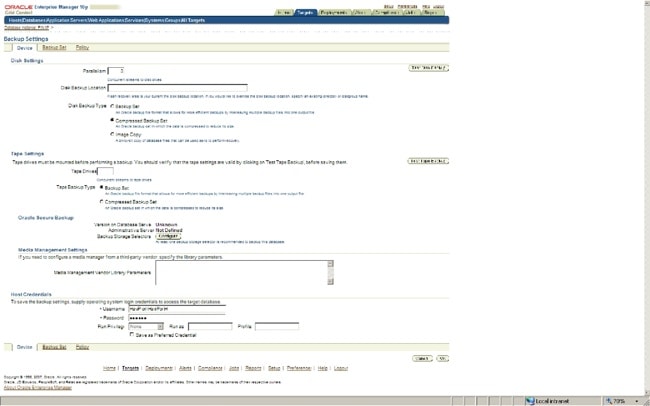Click the Logout footer link
The image size is (650, 406).
pyautogui.click(x=341, y=368)
